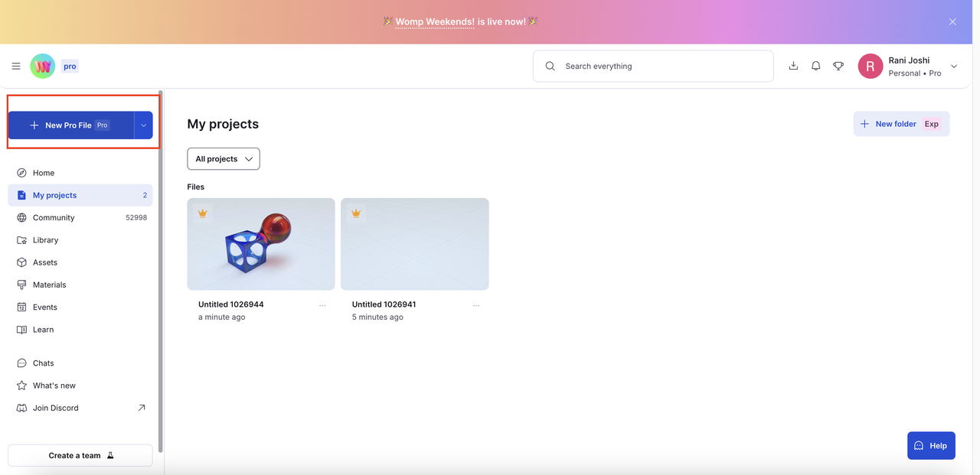This screenshot has height=475, width=980.
Task: Expand the account menu chevron
Action: [954, 67]
